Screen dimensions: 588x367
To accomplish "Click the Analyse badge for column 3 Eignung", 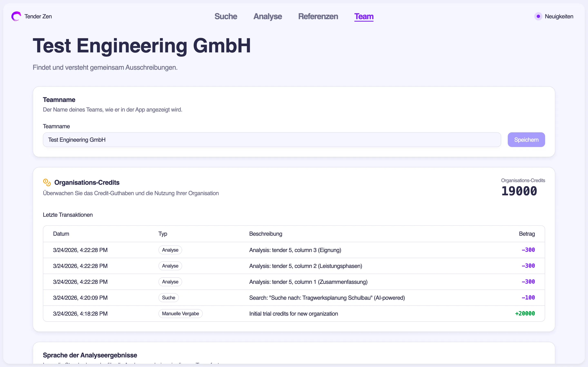I will (170, 250).
